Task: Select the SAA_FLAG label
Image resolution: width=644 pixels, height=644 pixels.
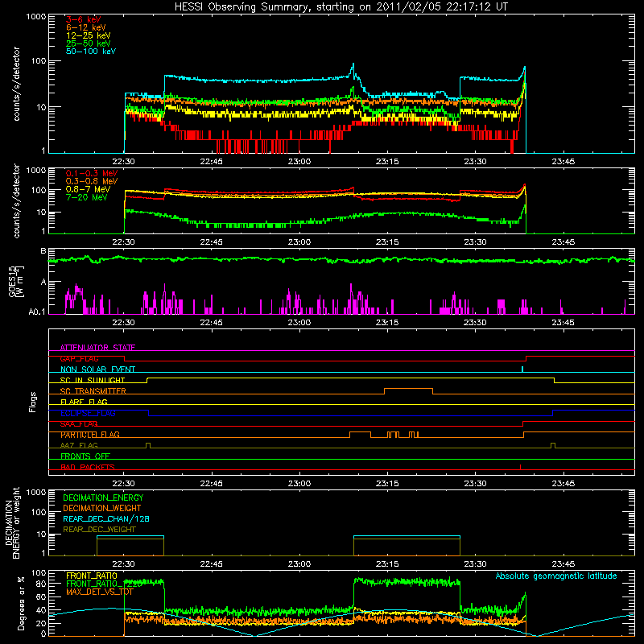Action: click(x=79, y=424)
